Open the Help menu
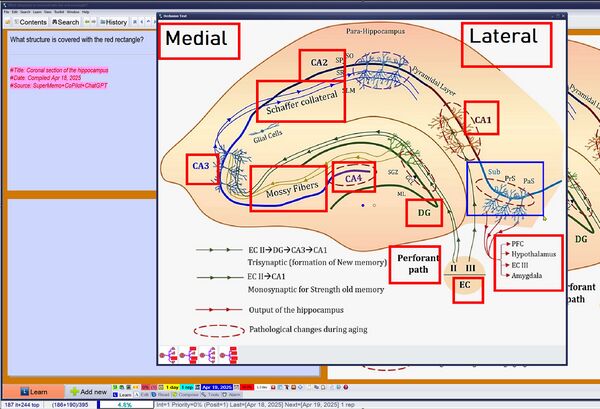The height and width of the screenshot is (409, 600). pos(86,12)
